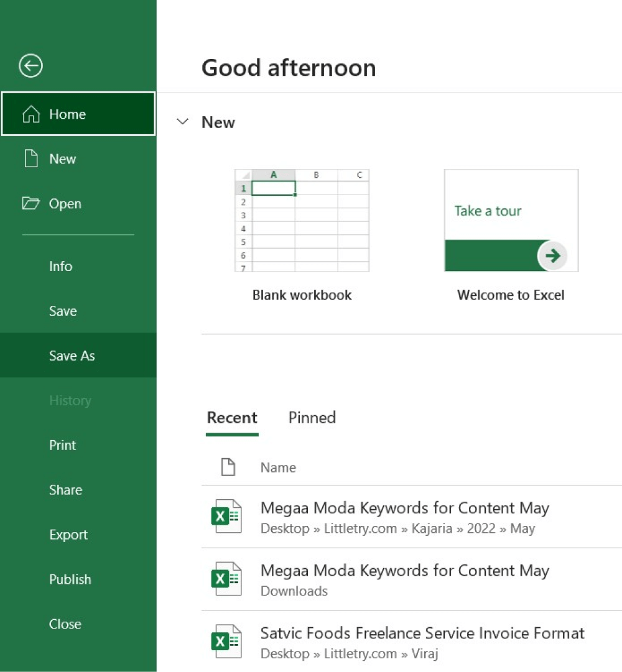
Task: Open Satvic Foods Freelance Service Invoice Format
Action: pos(412,642)
